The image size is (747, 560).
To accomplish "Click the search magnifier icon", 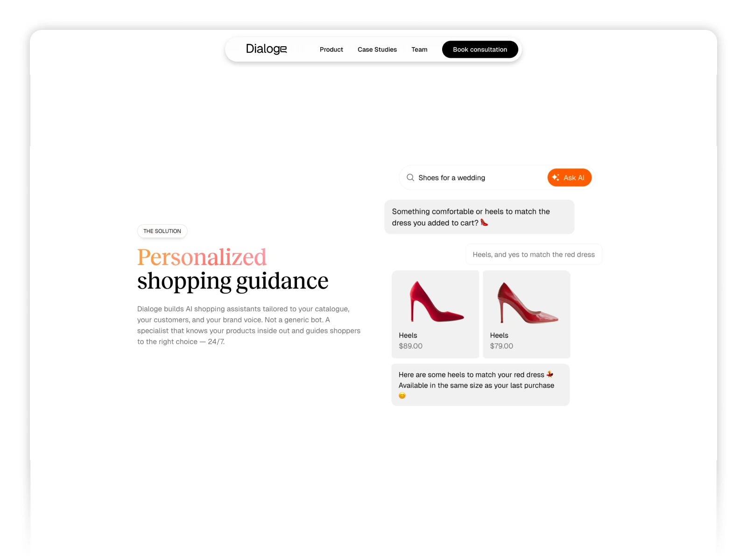I will pos(410,178).
